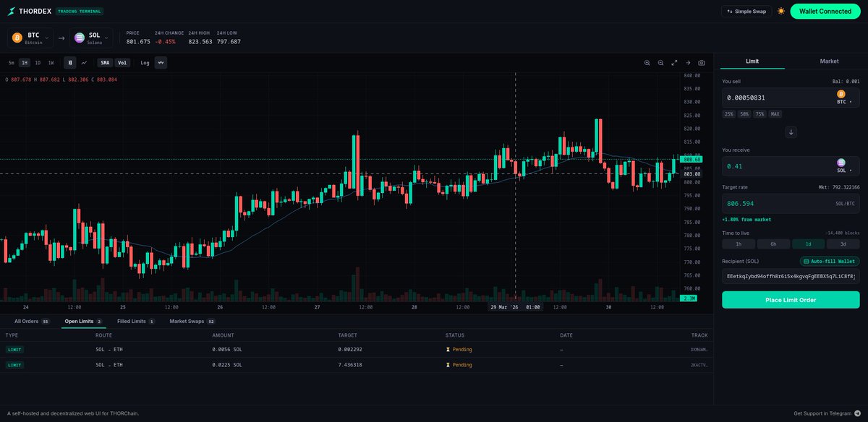Set time to live to 1h
The height and width of the screenshot is (422, 868).
pos(739,244)
